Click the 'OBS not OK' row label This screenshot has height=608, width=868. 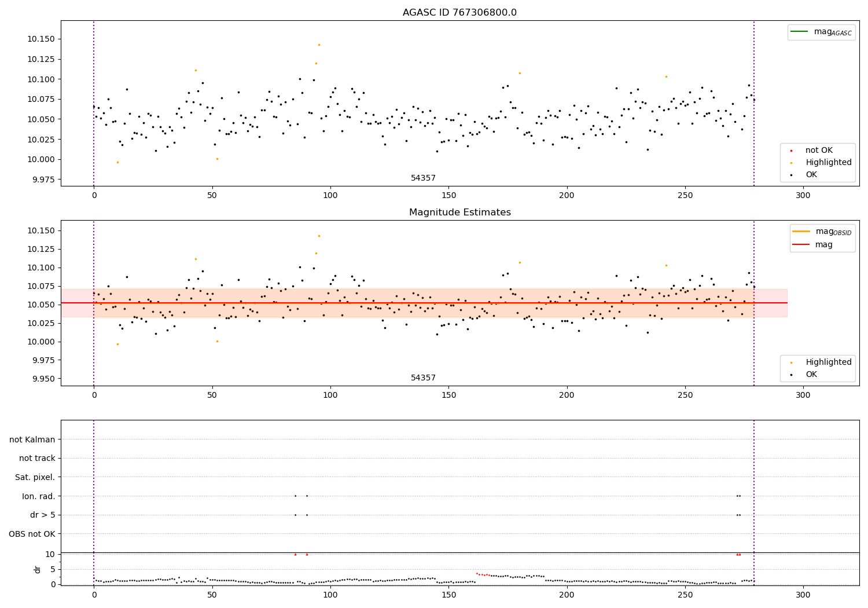pos(32,534)
